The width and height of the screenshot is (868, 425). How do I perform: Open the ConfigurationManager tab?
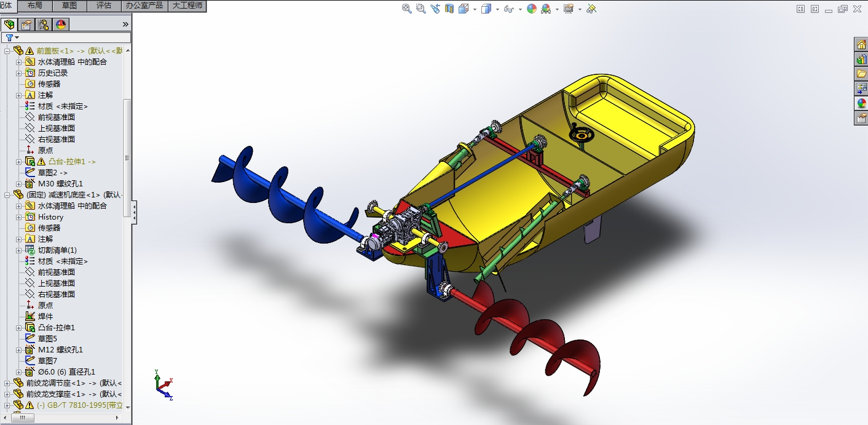44,25
